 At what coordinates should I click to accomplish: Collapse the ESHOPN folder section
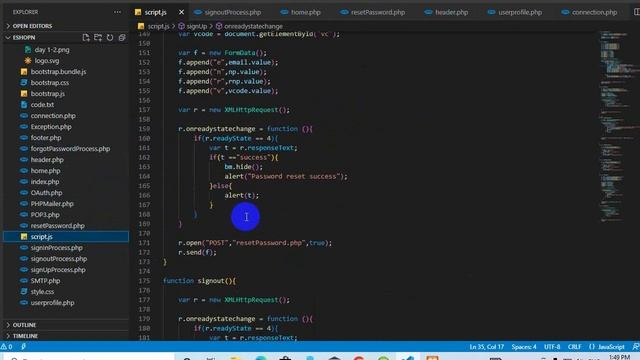tap(24, 38)
